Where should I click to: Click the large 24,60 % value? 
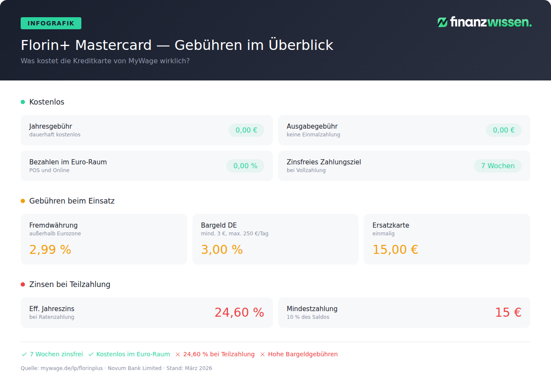coord(239,312)
